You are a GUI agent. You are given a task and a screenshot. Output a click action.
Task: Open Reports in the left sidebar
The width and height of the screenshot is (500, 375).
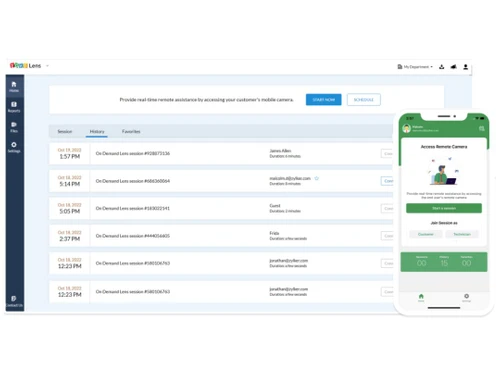(14, 107)
